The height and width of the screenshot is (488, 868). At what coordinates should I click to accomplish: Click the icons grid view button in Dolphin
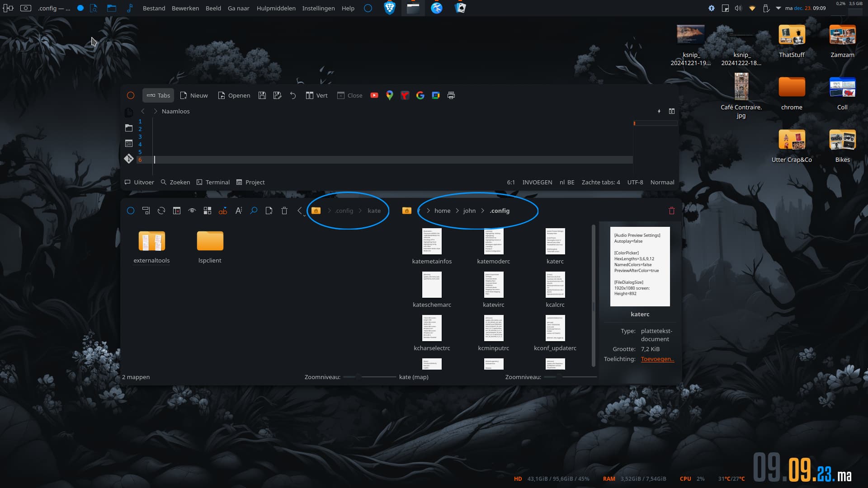coord(208,211)
